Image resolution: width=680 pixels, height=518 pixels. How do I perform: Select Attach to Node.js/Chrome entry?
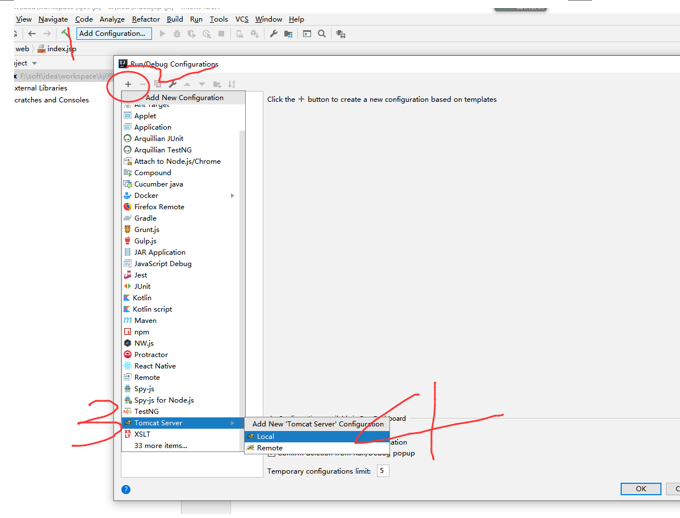183,161
